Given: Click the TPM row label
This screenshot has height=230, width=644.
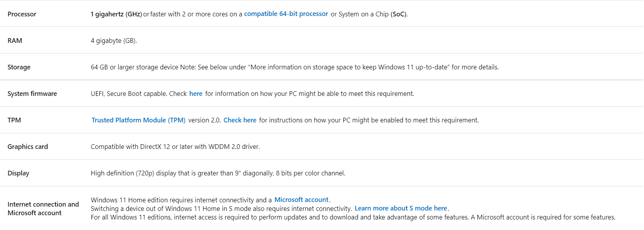Looking at the screenshot, I should [14, 120].
